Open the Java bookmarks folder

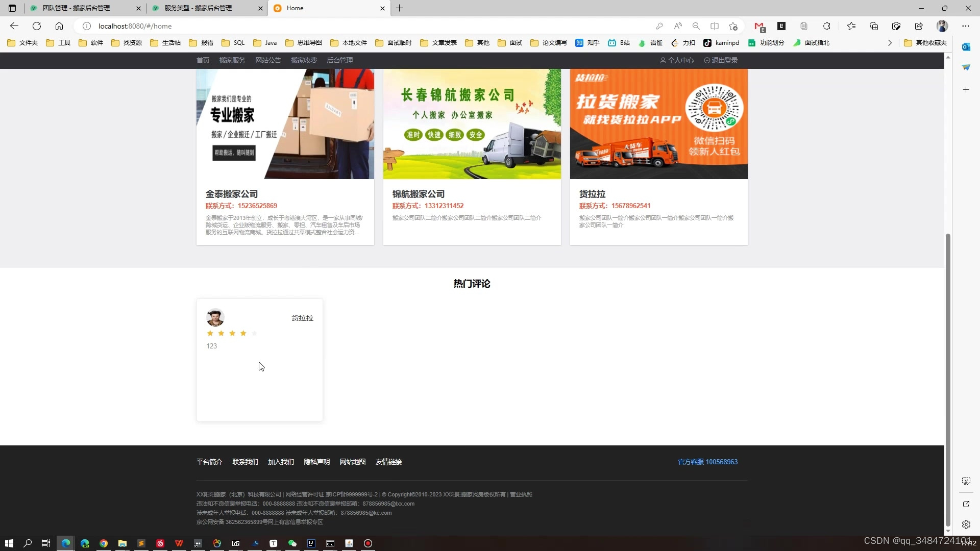coord(265,43)
